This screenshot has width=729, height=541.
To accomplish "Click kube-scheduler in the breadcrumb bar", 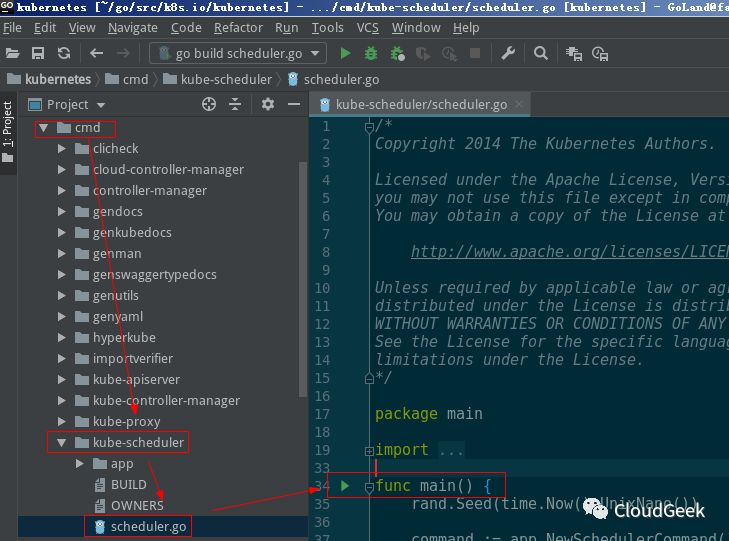I will (x=218, y=79).
